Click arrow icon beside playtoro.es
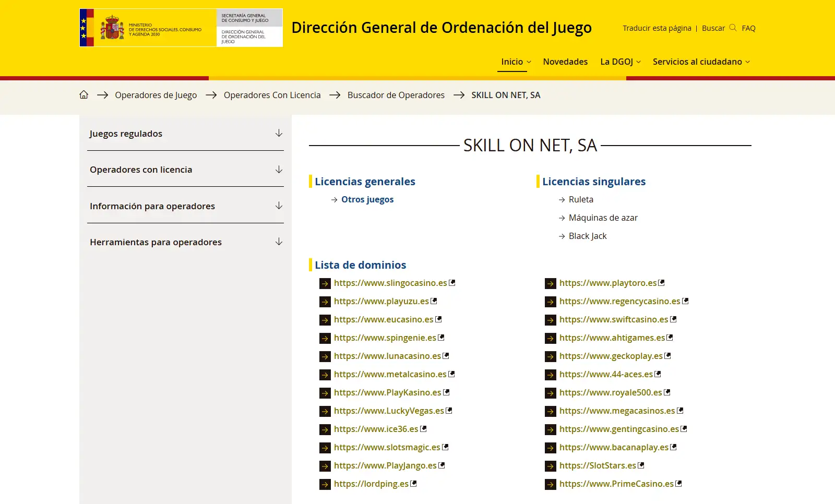This screenshot has width=835, height=504. (x=551, y=283)
